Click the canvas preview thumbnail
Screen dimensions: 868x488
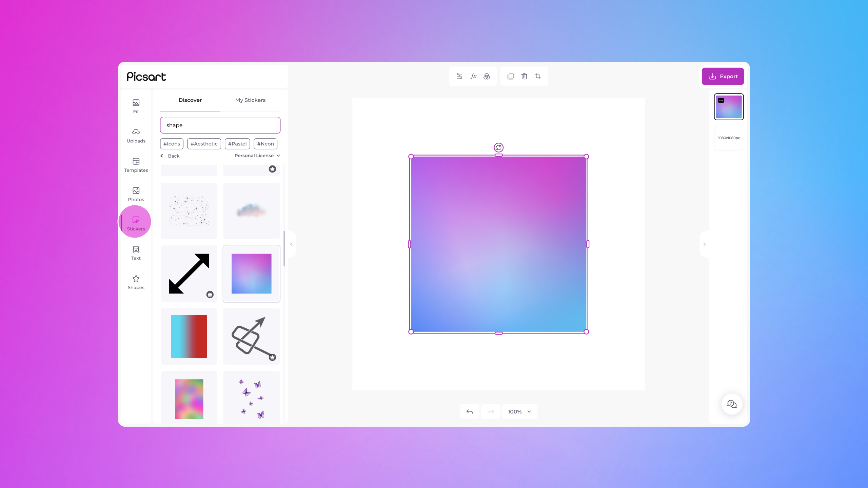pos(729,106)
